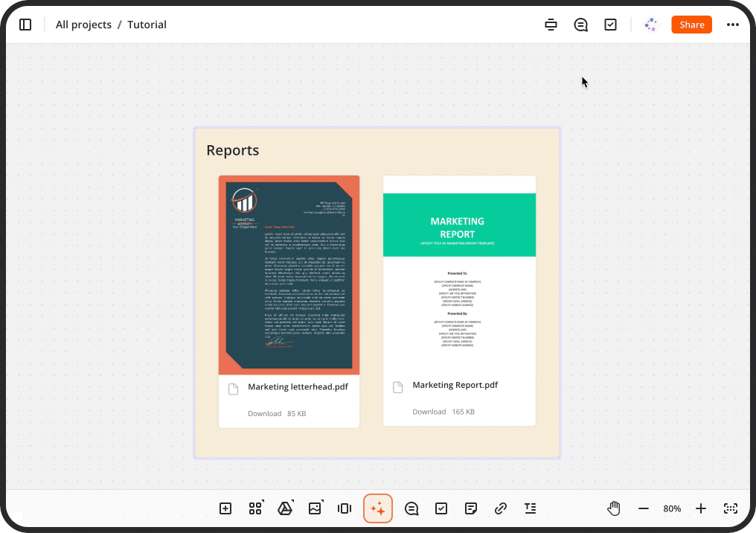The width and height of the screenshot is (756, 533).
Task: Open the comments icon in the top bar
Action: point(580,25)
